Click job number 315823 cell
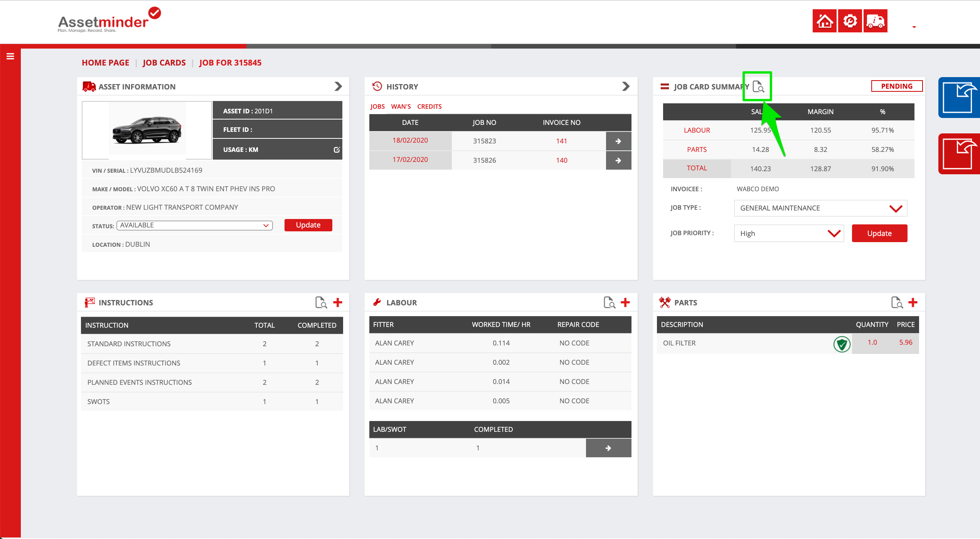This screenshot has width=980, height=539. (485, 141)
